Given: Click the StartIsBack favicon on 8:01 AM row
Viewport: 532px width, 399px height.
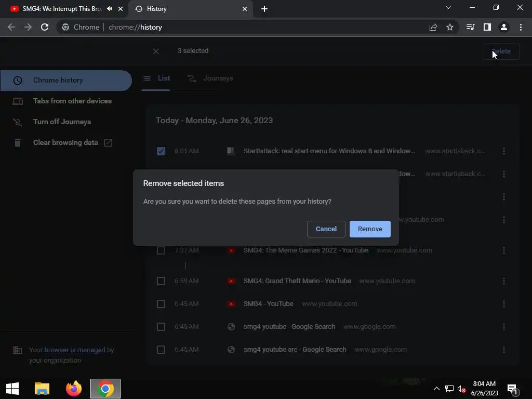Looking at the screenshot, I should pos(231,151).
